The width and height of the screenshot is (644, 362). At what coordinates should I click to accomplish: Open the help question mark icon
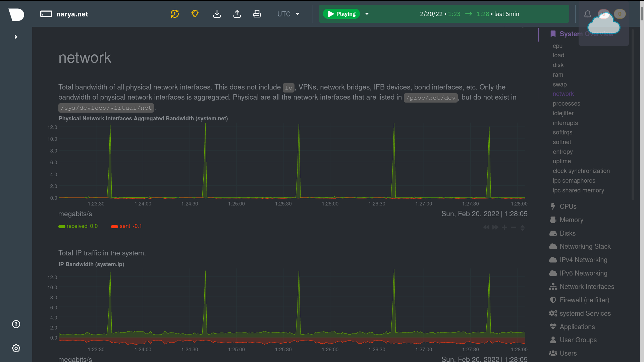(16, 324)
